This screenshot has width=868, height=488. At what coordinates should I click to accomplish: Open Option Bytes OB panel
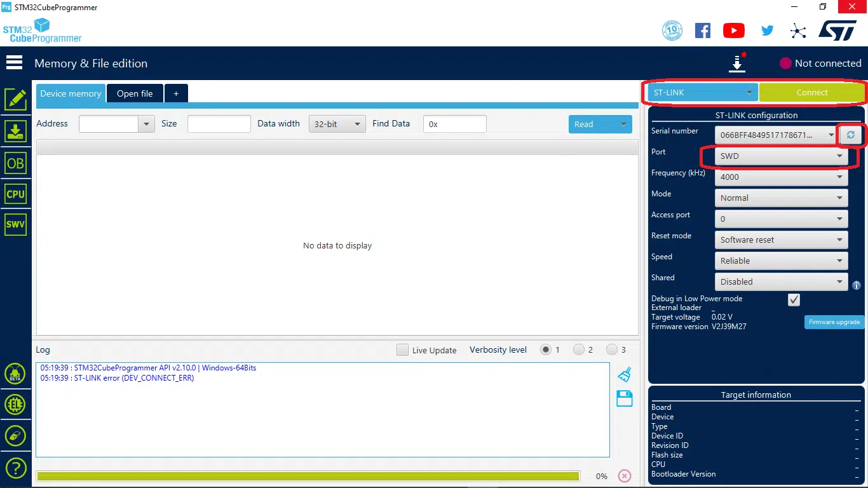pos(15,163)
